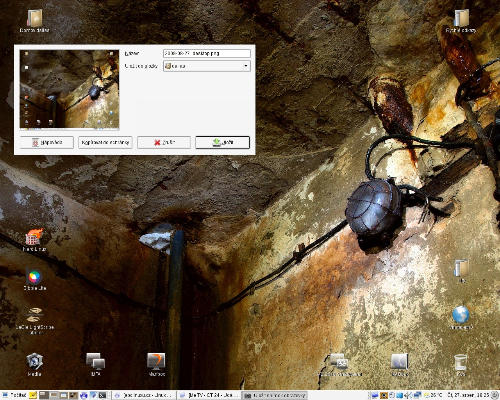Click the copy to clipboard button
This screenshot has height=400, width=500.
click(105, 142)
